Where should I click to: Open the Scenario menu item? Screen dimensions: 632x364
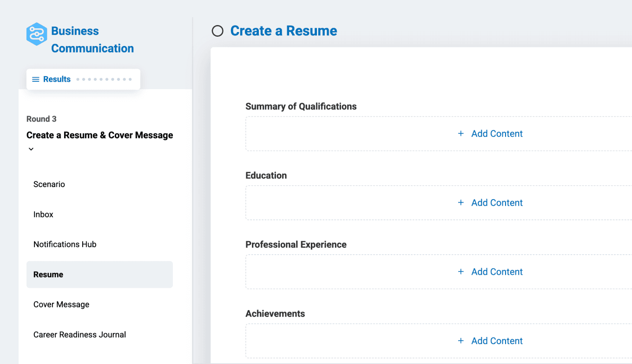pyautogui.click(x=49, y=184)
